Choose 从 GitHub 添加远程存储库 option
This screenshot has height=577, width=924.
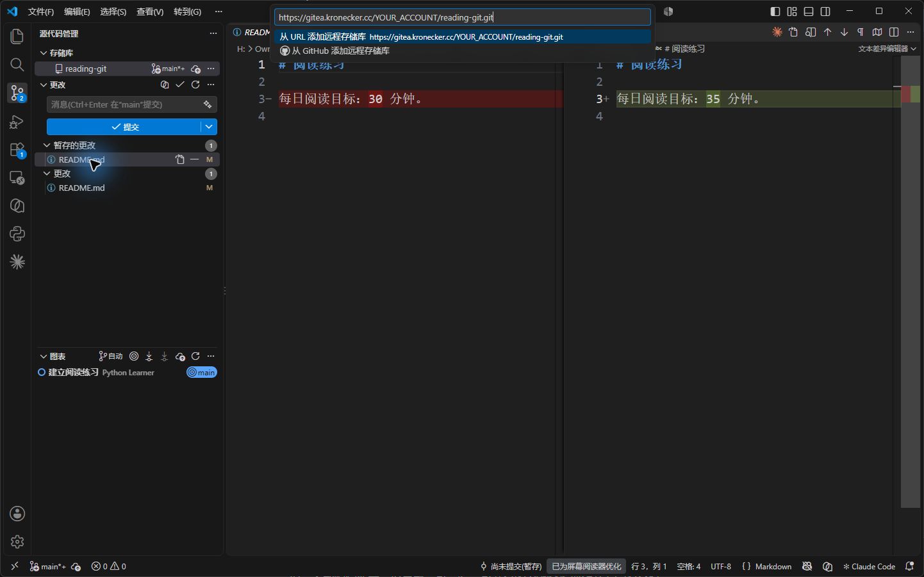pyautogui.click(x=463, y=51)
